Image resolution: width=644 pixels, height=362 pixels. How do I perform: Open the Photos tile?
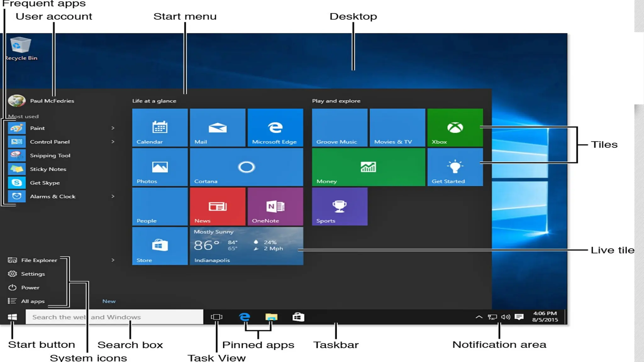(160, 167)
